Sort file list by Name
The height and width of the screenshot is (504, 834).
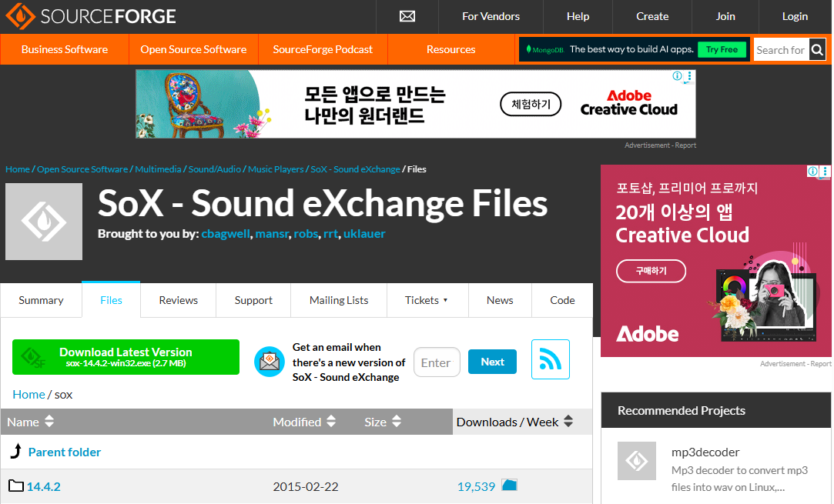(x=30, y=422)
